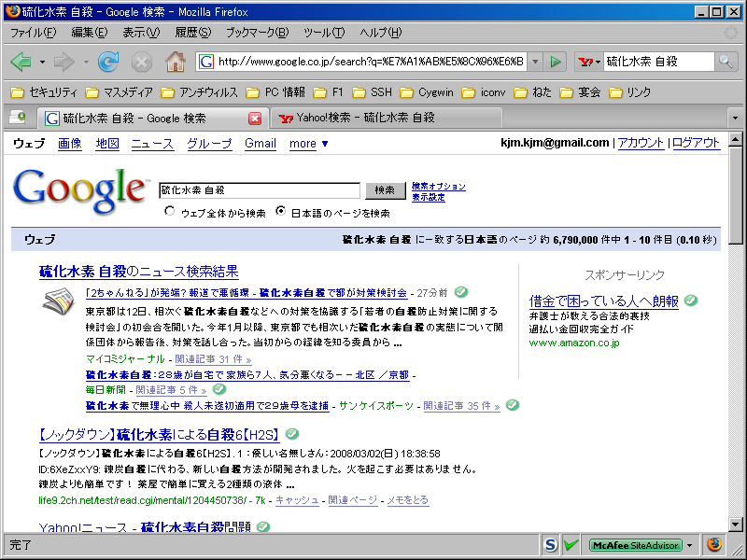Open the 編集 menu

click(x=89, y=33)
